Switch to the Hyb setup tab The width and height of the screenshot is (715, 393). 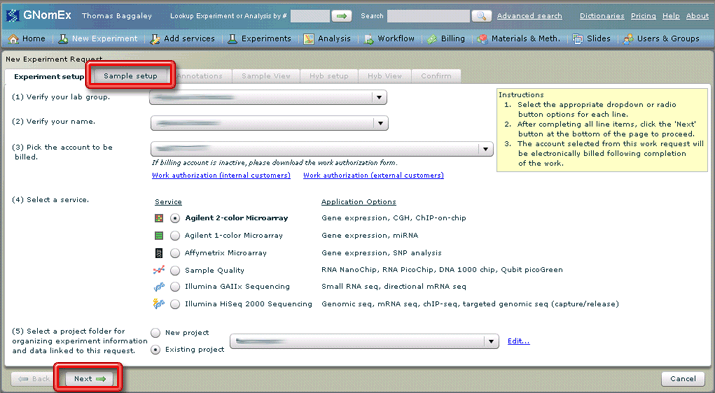[329, 76]
